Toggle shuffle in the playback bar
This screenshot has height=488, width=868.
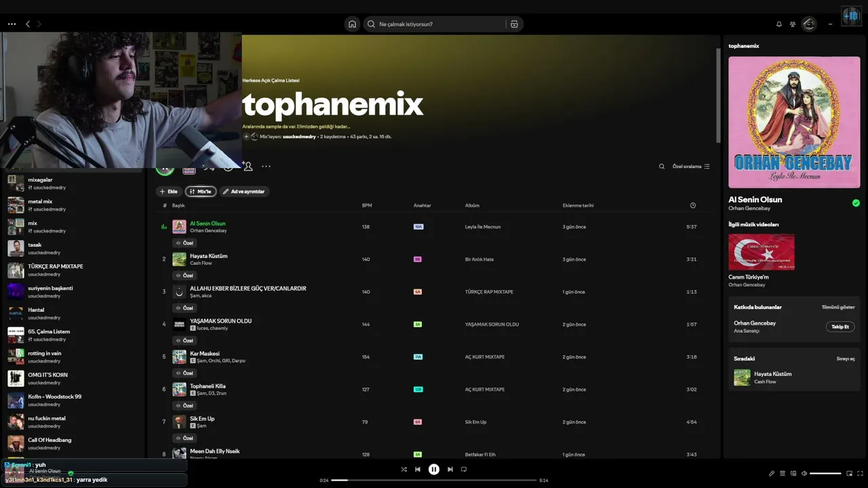(x=404, y=469)
